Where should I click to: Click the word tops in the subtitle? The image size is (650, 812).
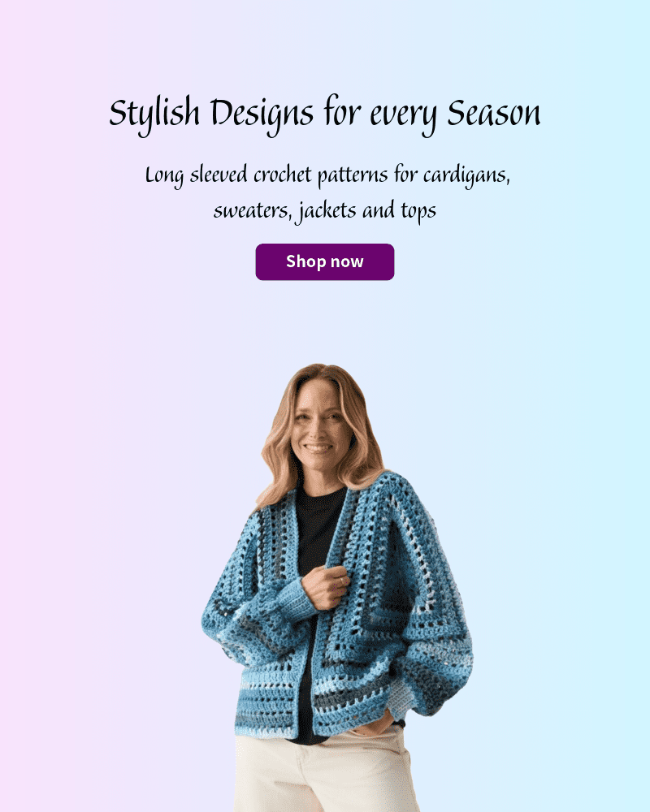tap(418, 212)
